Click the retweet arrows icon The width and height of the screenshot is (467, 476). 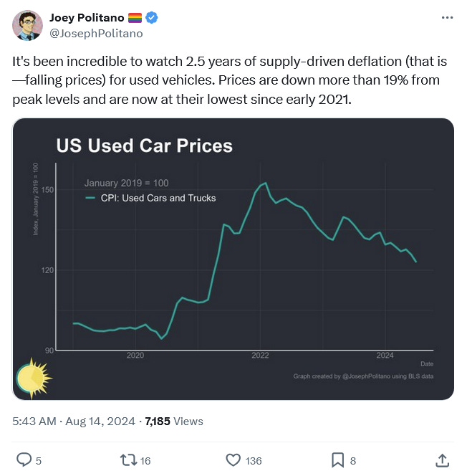pos(129,460)
